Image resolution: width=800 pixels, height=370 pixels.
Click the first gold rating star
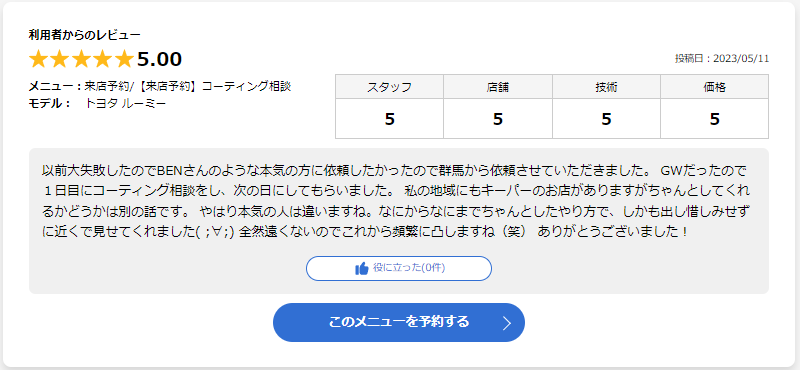click(38, 60)
